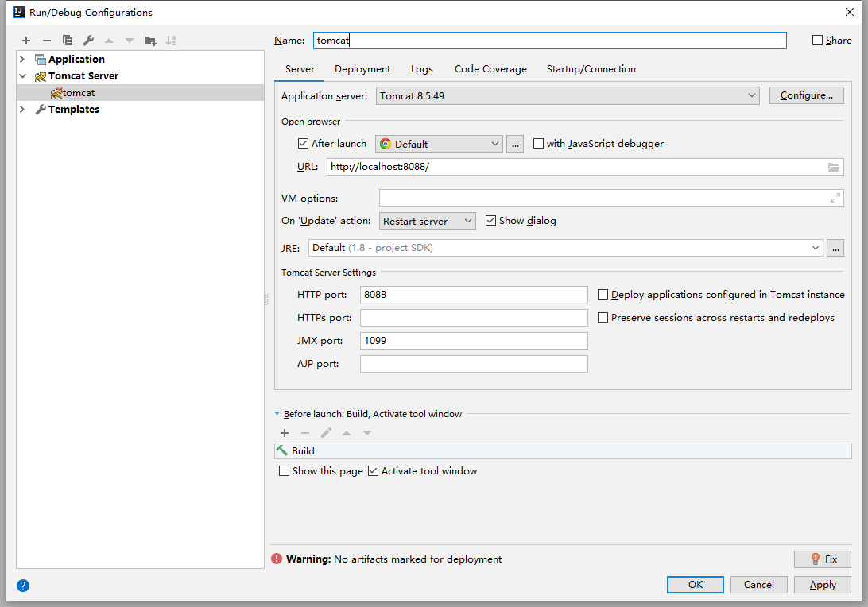This screenshot has height=607, width=868.
Task: Move before launch task up
Action: [x=347, y=433]
